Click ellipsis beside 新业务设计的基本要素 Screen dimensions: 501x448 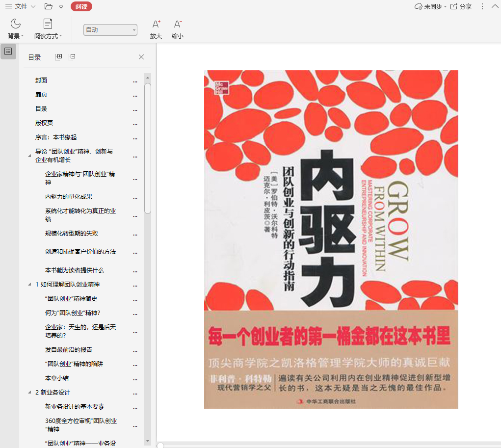135,408
